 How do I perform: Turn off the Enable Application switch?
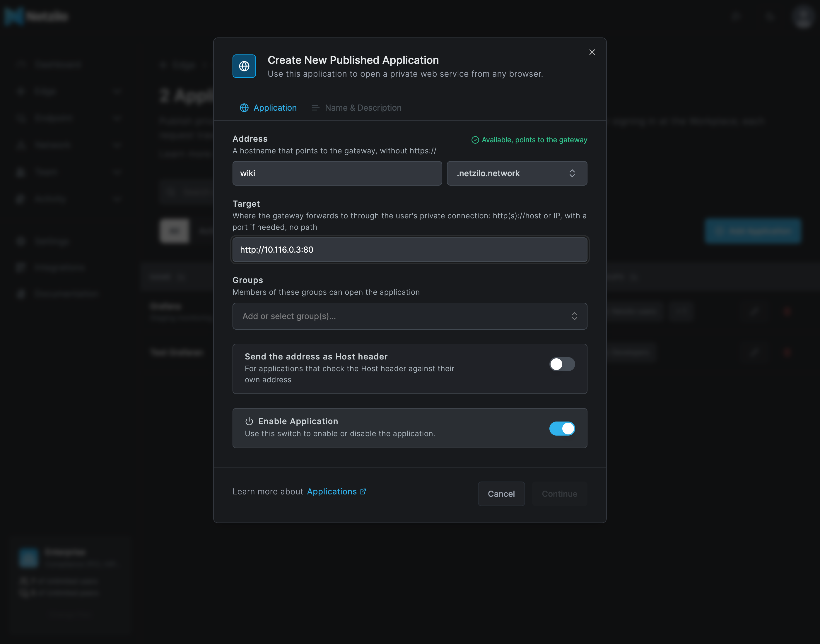click(x=562, y=429)
